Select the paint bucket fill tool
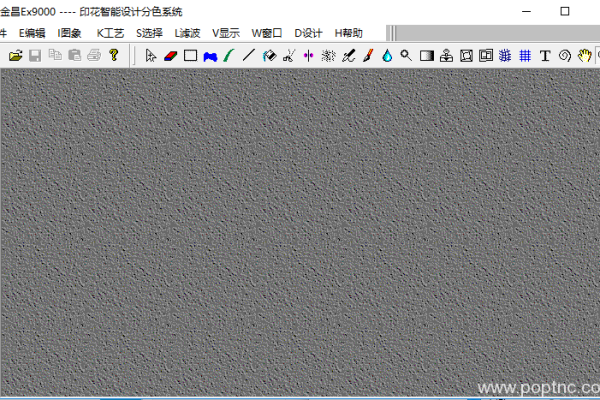Image resolution: width=600 pixels, height=400 pixels. coord(269,56)
